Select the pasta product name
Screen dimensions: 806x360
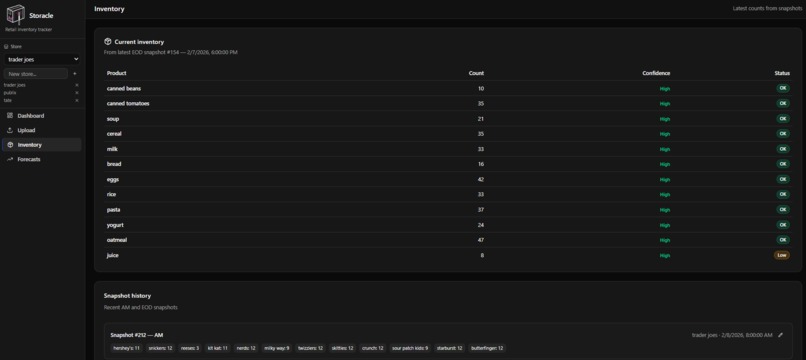click(114, 210)
